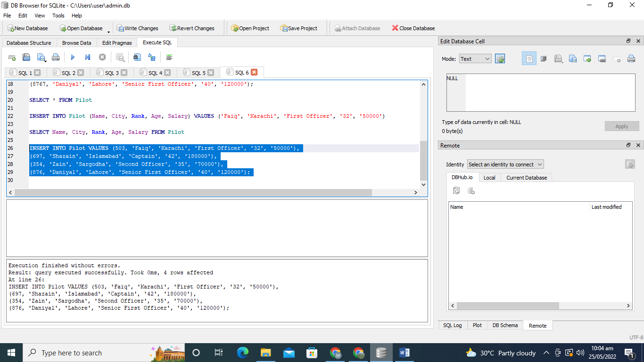Open the Tools menu

coord(58,16)
